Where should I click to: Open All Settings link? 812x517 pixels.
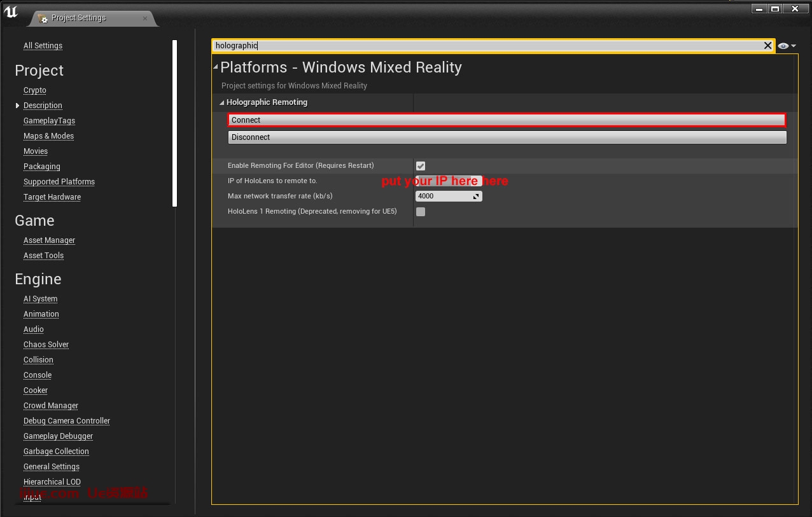(43, 46)
